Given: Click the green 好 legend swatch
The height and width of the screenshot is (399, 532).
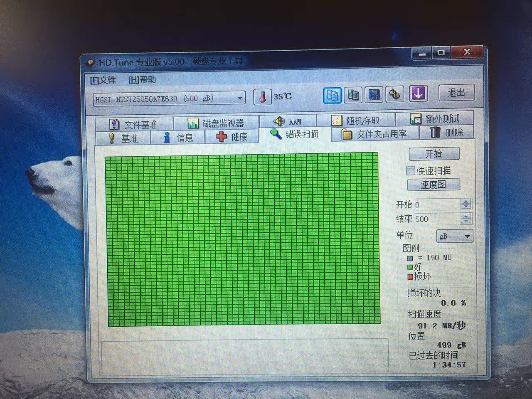Looking at the screenshot, I should point(410,267).
